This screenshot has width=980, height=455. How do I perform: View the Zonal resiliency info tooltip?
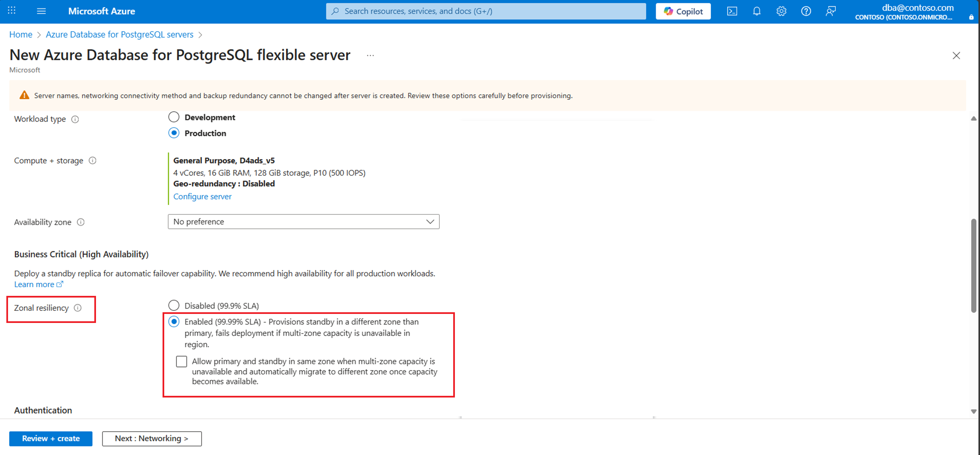(x=78, y=308)
